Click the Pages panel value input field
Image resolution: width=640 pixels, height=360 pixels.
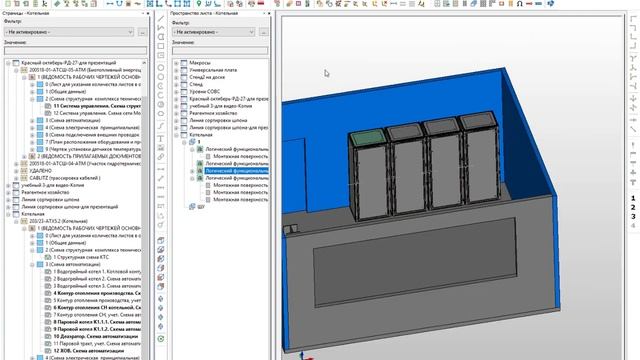76,51
